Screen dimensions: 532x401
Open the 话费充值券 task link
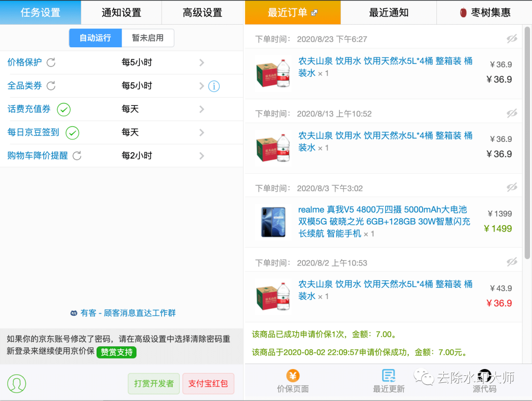pos(29,109)
